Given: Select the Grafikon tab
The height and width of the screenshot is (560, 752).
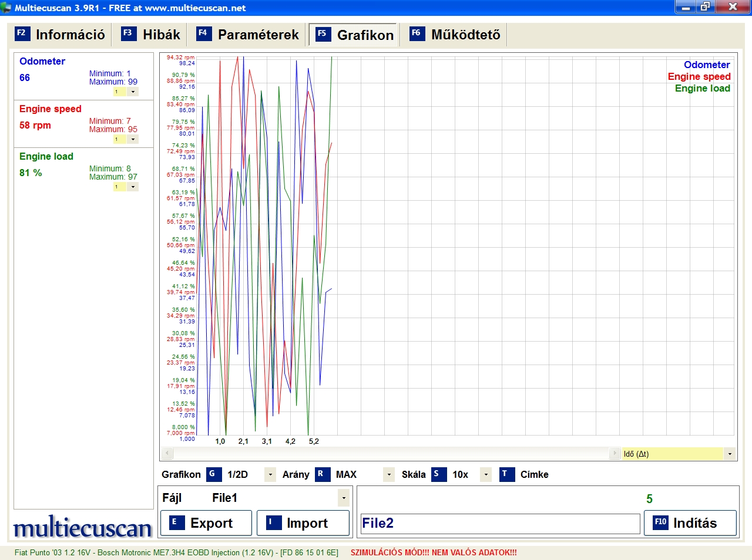Looking at the screenshot, I should click(353, 35).
